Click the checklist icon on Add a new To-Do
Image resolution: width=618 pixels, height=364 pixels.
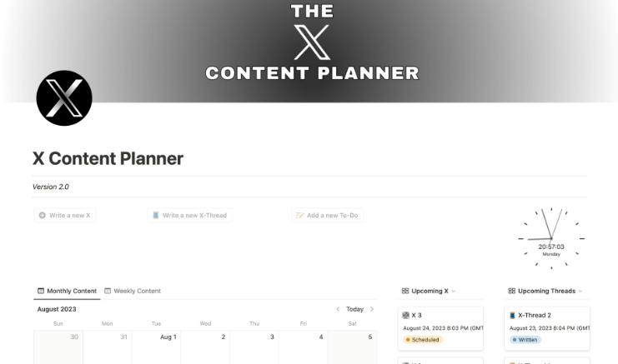click(300, 215)
